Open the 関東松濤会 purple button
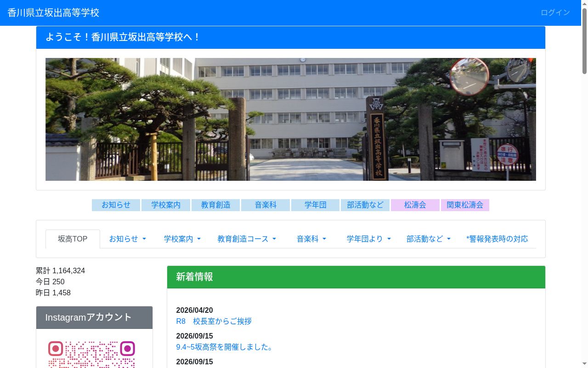Image resolution: width=588 pixels, height=368 pixels. (x=465, y=205)
